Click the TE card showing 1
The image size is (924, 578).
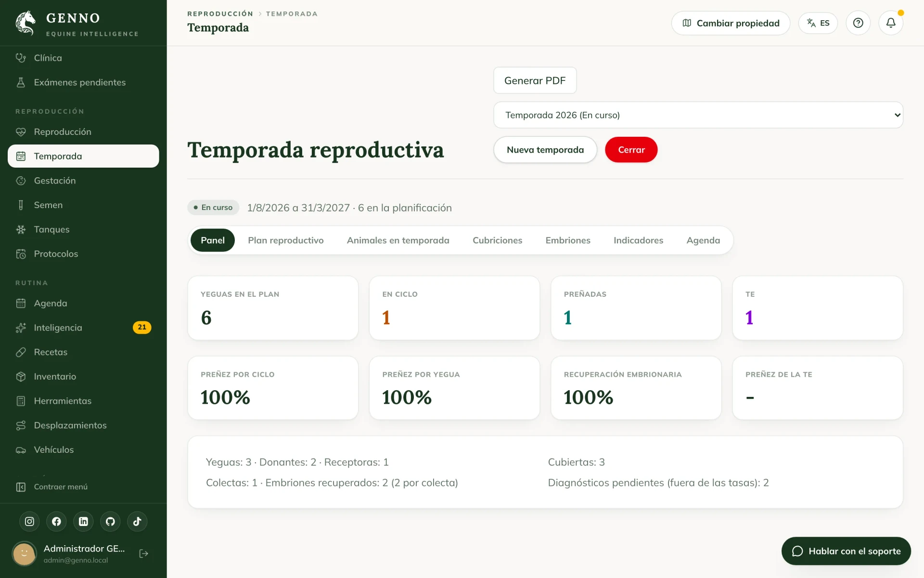(x=818, y=308)
